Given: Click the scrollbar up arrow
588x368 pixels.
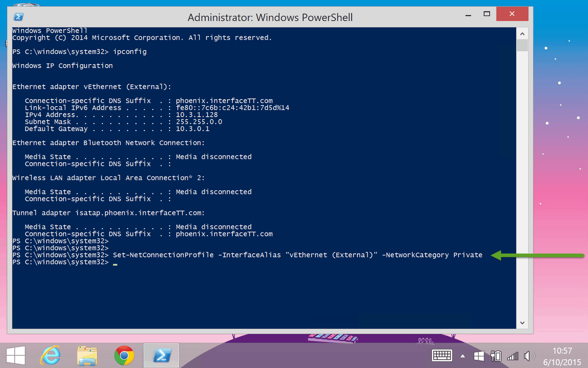Looking at the screenshot, I should 522,34.
